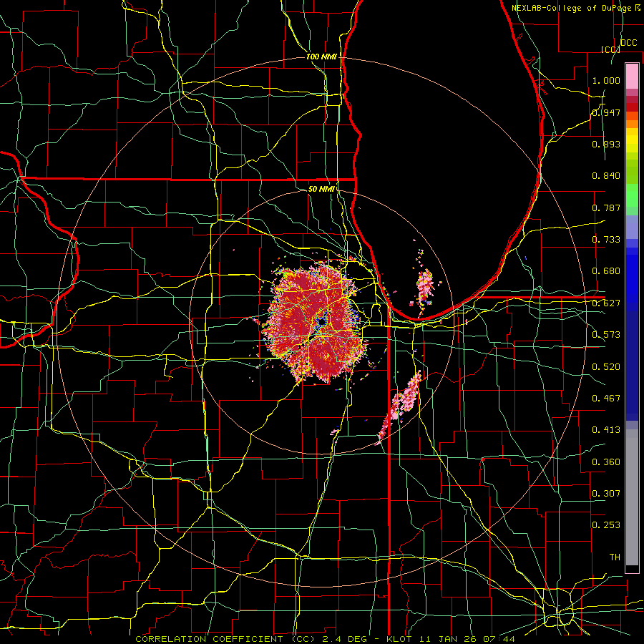Click the 0.893 legend value

(x=606, y=144)
